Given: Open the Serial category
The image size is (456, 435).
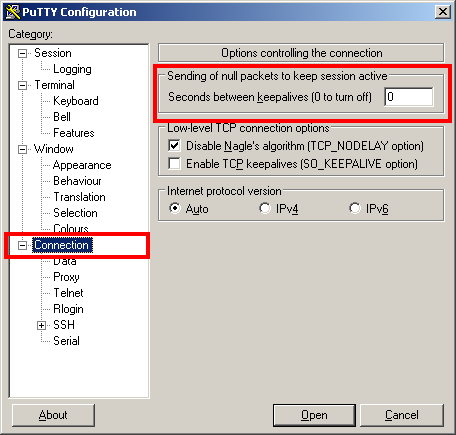Looking at the screenshot, I should (x=66, y=341).
